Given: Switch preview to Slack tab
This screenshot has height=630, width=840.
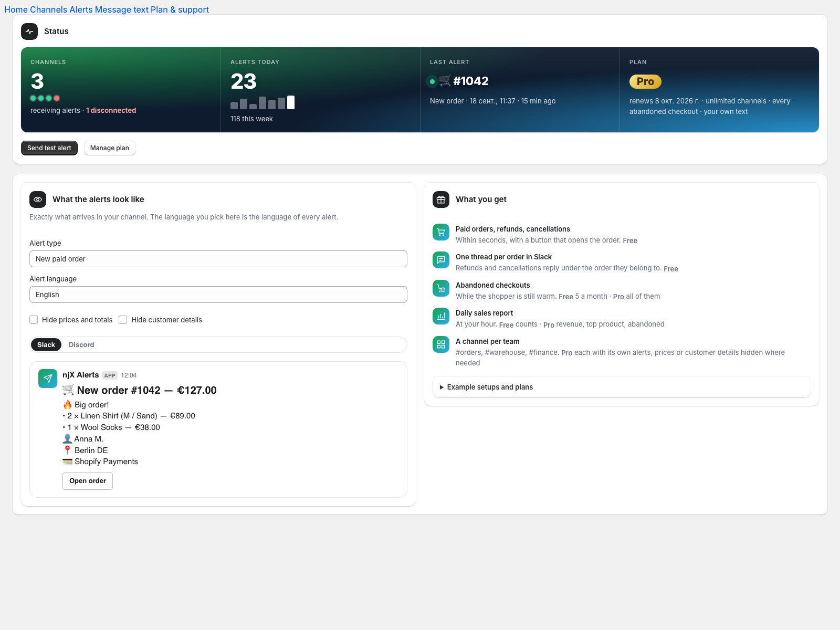Looking at the screenshot, I should pos(46,345).
